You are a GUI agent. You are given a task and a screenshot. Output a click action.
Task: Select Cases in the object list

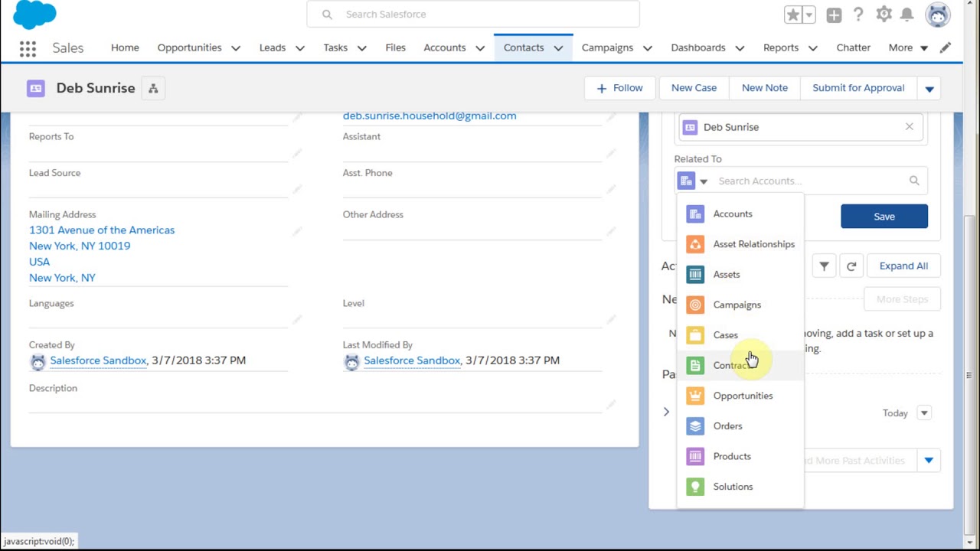click(740, 335)
